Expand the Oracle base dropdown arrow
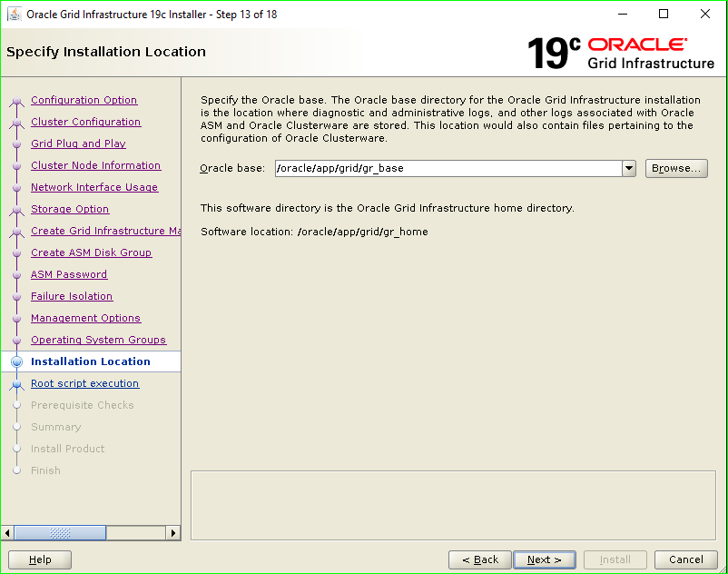Viewport: 728px width, 574px height. coord(629,169)
